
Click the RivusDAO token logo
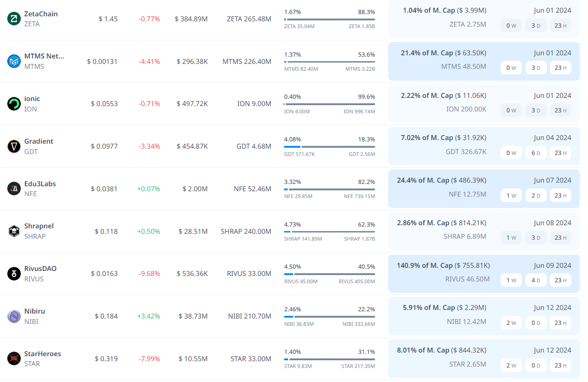click(x=14, y=274)
